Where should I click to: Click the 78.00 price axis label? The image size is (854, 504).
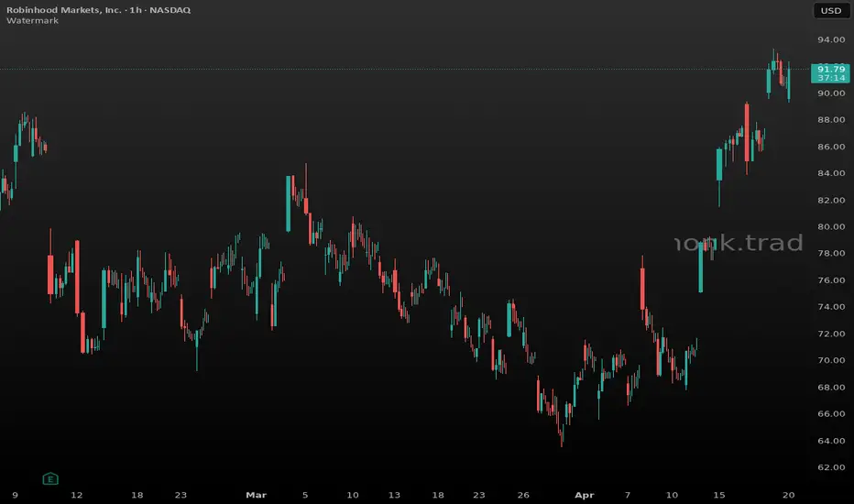pos(831,253)
